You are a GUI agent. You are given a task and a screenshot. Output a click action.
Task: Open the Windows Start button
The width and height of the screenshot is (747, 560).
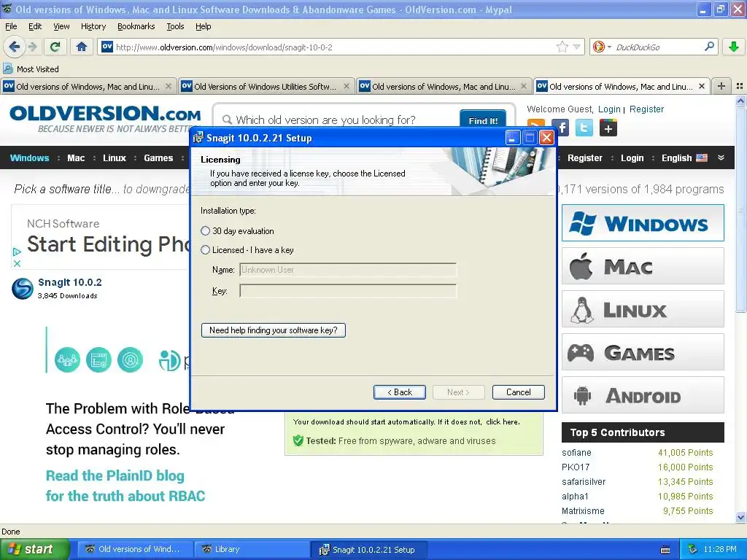[x=34, y=550]
